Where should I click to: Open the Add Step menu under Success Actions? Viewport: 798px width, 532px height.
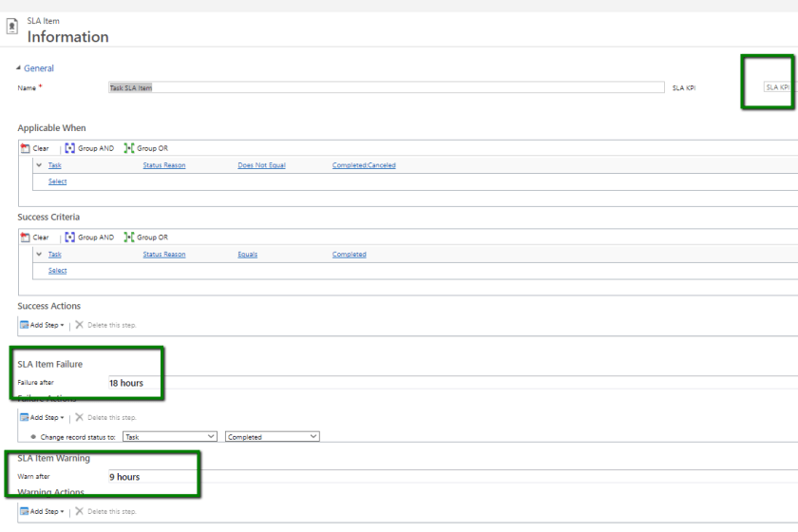coord(43,325)
